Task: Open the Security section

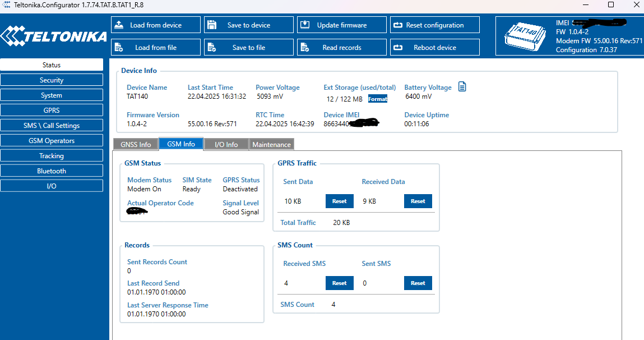Action: [52, 80]
